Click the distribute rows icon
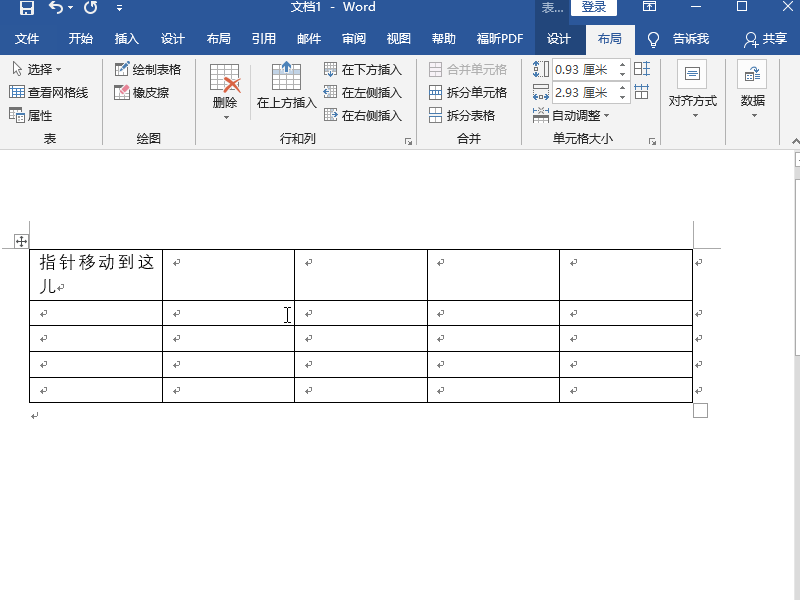 coord(642,69)
